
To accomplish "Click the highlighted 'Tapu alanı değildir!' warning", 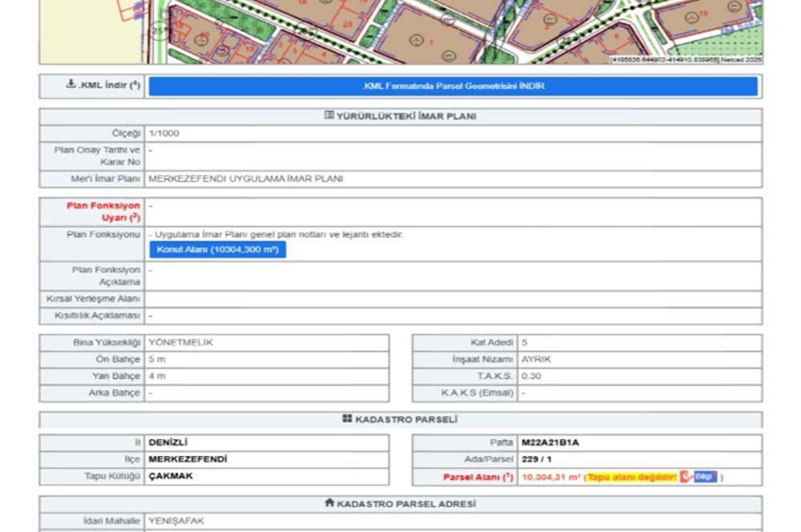I will (x=631, y=478).
